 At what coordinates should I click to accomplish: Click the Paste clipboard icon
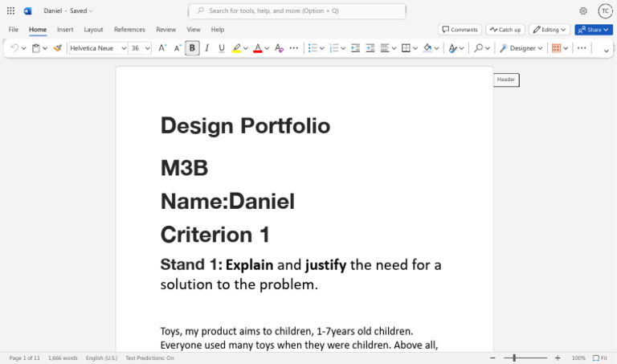click(36, 48)
